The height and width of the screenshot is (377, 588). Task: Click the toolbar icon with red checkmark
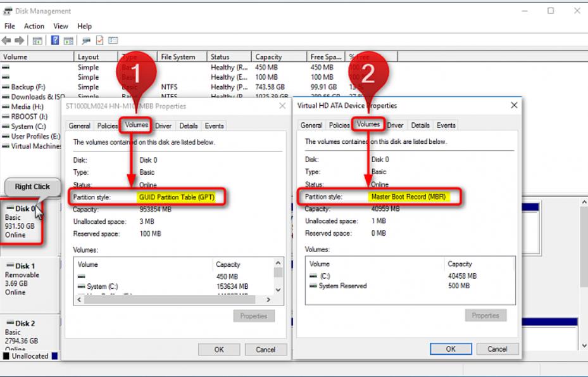click(100, 41)
